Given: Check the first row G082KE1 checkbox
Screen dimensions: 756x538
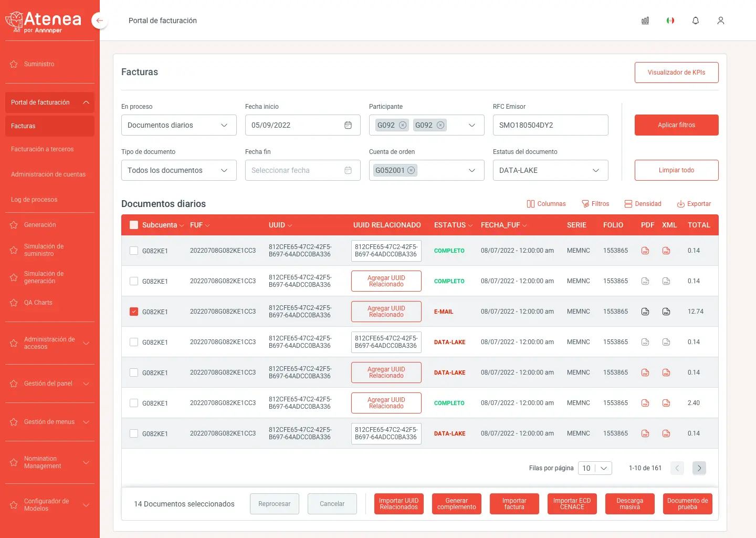Looking at the screenshot, I should tap(134, 251).
